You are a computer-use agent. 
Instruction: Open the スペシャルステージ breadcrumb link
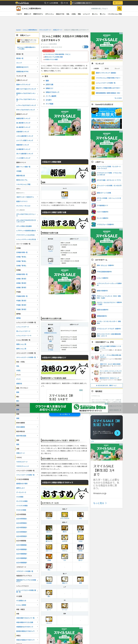point(45,30)
